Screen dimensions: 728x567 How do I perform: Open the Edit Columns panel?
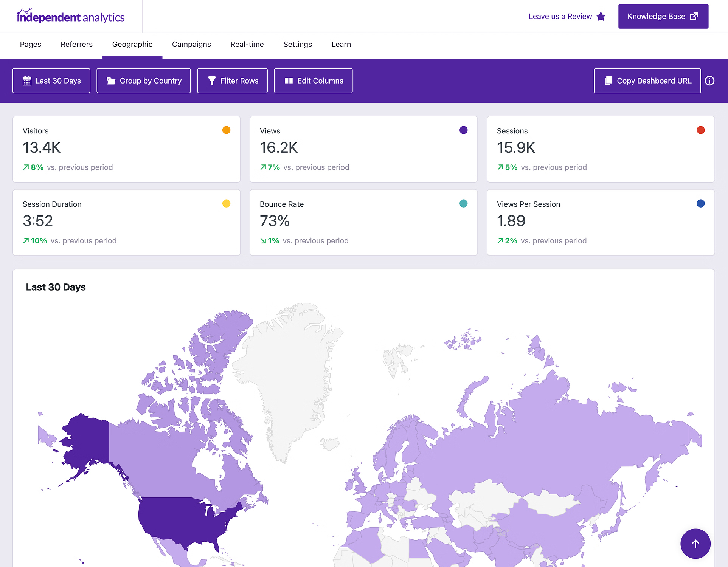pyautogui.click(x=314, y=81)
